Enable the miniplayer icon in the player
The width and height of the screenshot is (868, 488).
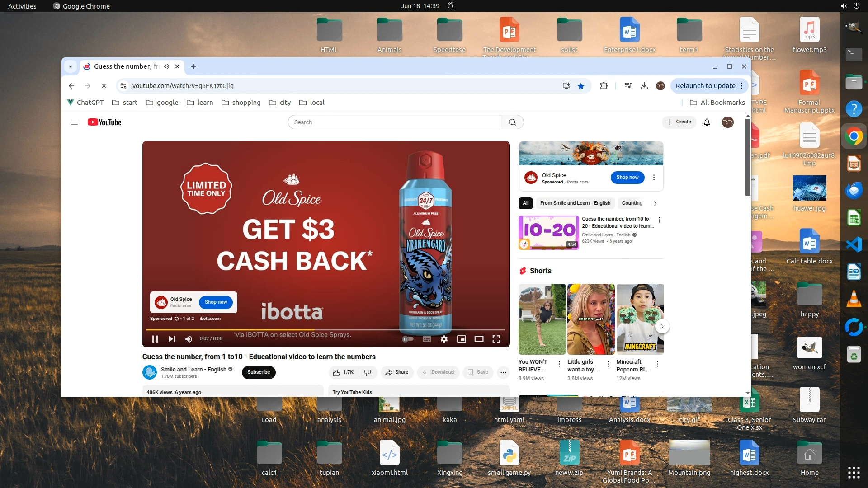(461, 339)
